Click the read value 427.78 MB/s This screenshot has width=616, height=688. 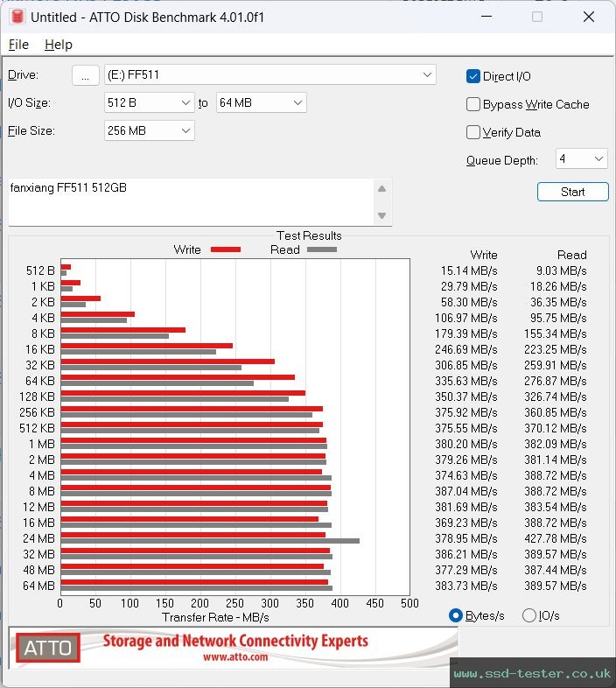556,538
